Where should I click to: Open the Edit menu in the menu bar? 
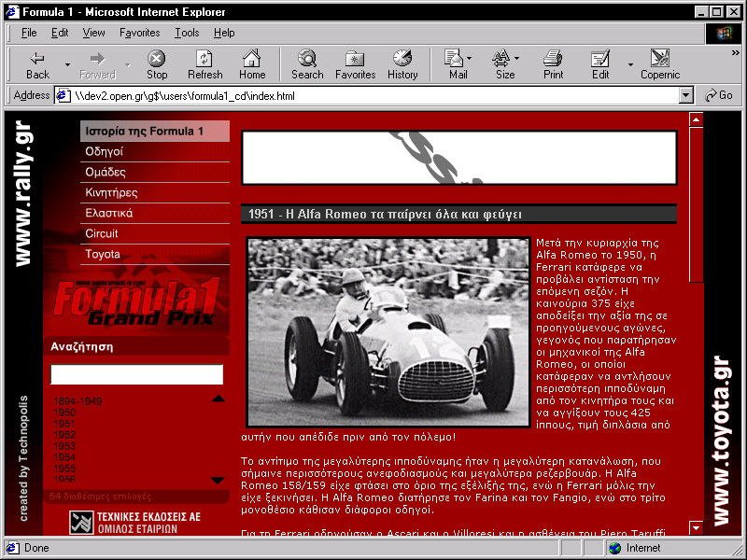tap(60, 33)
